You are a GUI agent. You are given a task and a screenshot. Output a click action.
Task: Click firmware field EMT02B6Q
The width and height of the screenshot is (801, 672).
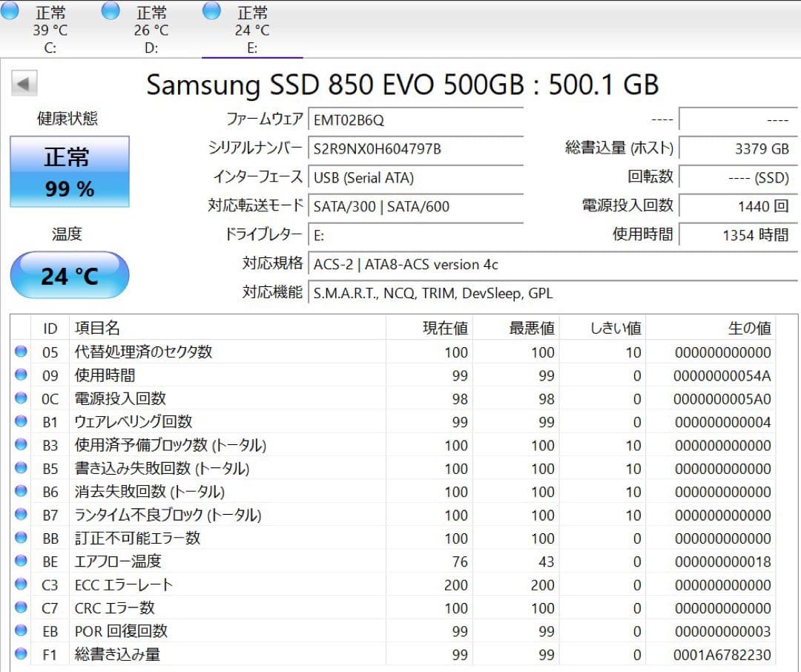(416, 120)
